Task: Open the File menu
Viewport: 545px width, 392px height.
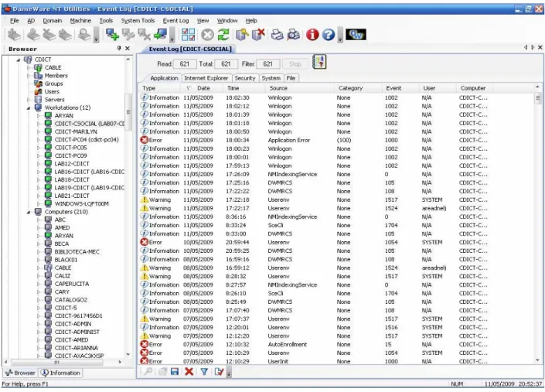Action: [14, 21]
